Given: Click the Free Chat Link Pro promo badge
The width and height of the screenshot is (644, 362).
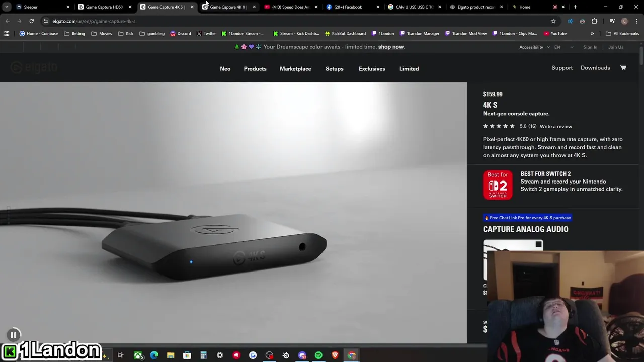Looking at the screenshot, I should (527, 218).
